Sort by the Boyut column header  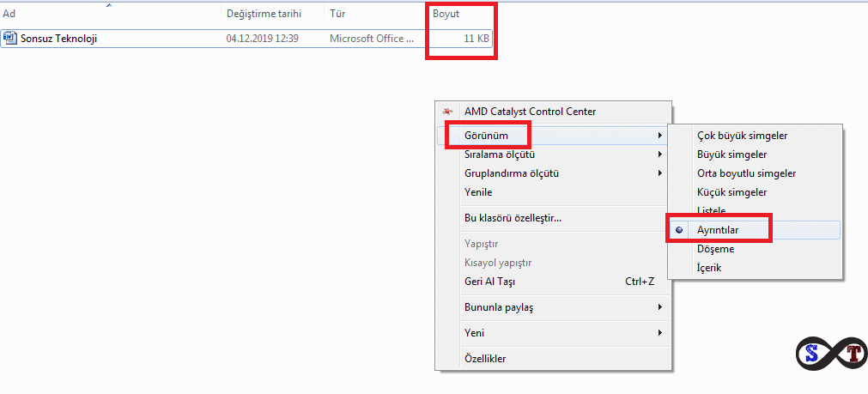coord(446,14)
